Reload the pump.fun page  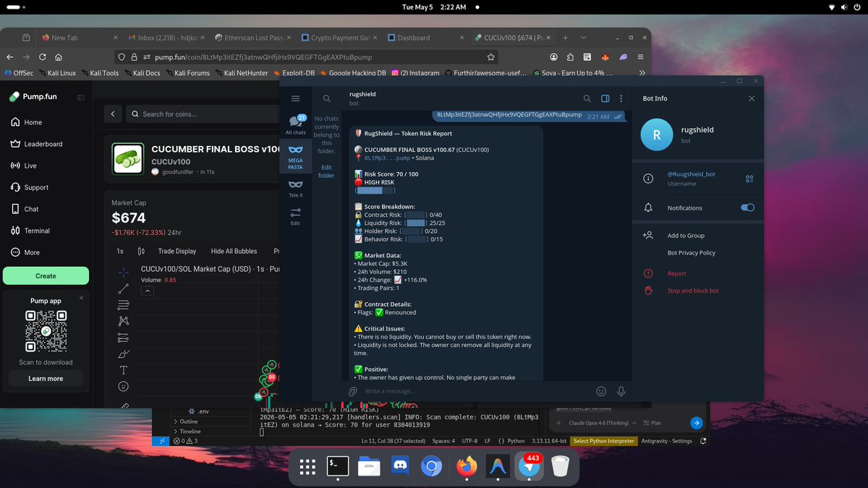point(43,56)
